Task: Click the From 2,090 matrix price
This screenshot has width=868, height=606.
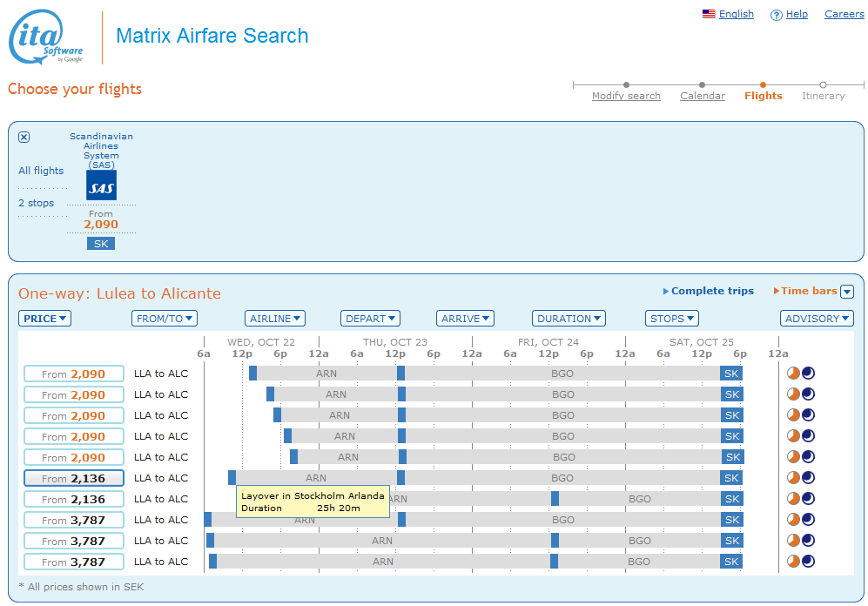Action: coord(101,224)
